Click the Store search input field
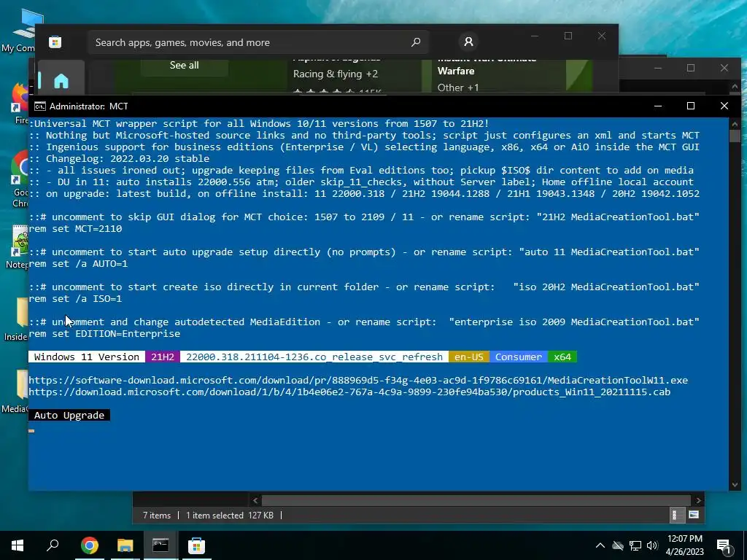The height and width of the screenshot is (560, 747). (x=258, y=42)
